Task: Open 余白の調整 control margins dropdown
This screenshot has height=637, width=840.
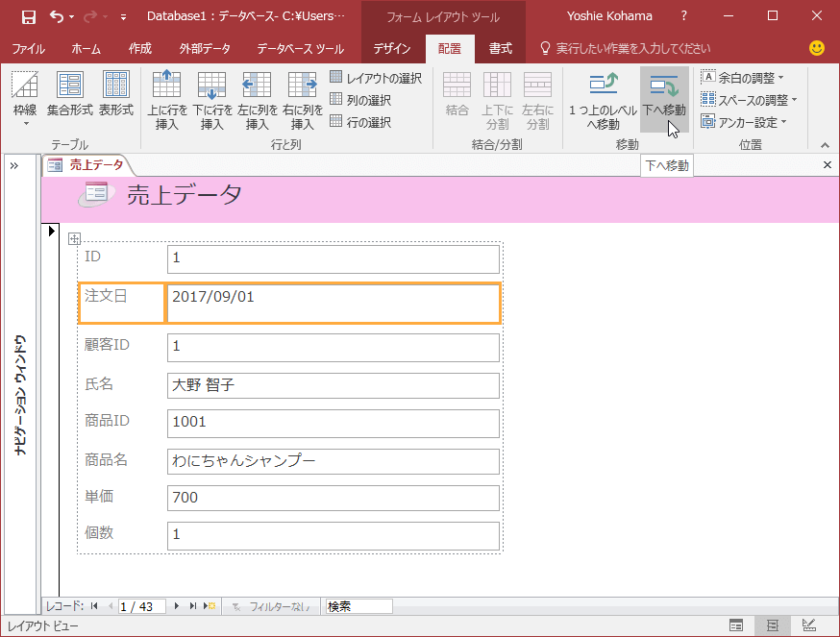Action: coord(743,78)
